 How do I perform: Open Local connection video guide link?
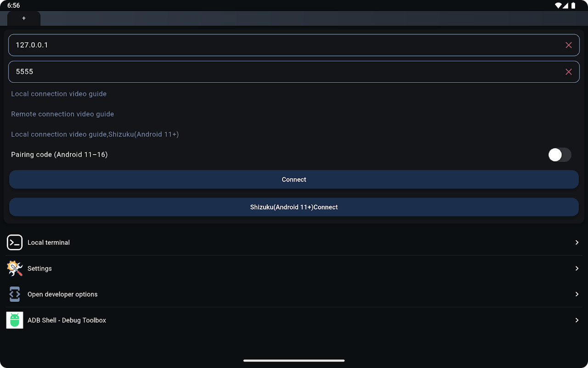click(59, 94)
